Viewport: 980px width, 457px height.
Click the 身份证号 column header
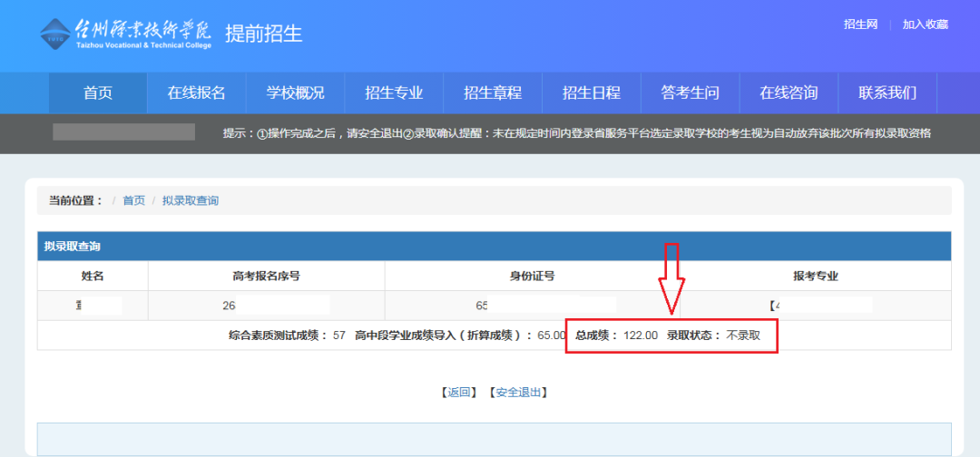(x=533, y=276)
